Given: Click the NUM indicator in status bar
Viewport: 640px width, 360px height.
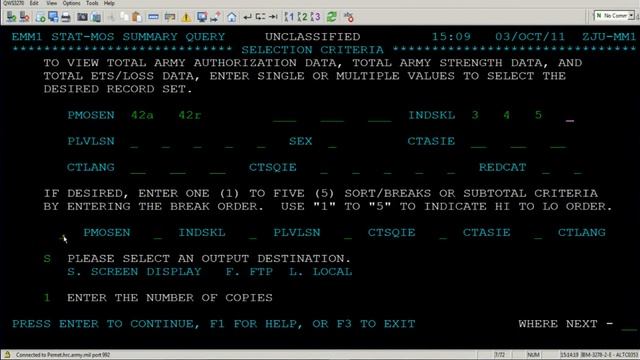Looking at the screenshot, I should pyautogui.click(x=533, y=355).
